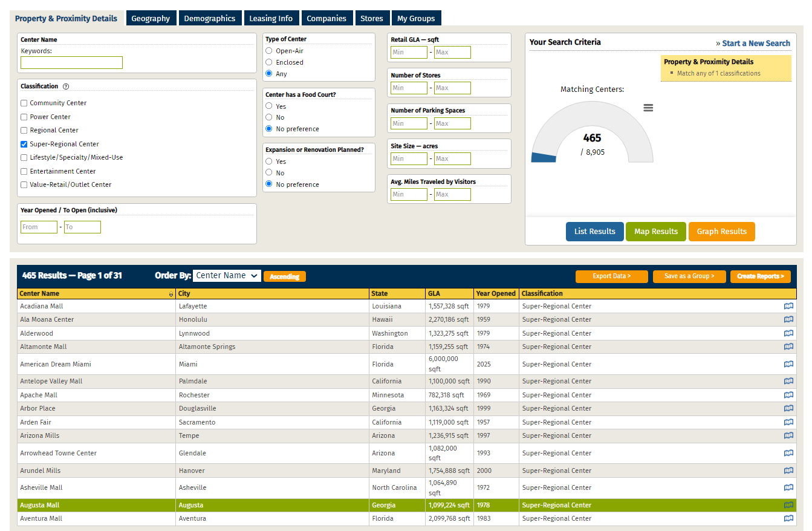Click the Site Size acres Max field
The width and height of the screenshot is (812, 531).
452,158
